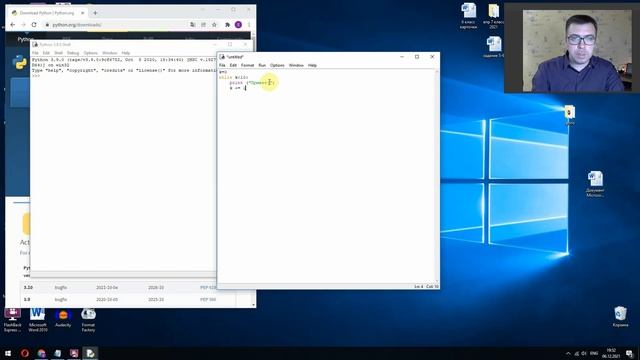Click the print statement line in editor
Image resolution: width=640 pixels, height=360 pixels.
pyautogui.click(x=252, y=82)
